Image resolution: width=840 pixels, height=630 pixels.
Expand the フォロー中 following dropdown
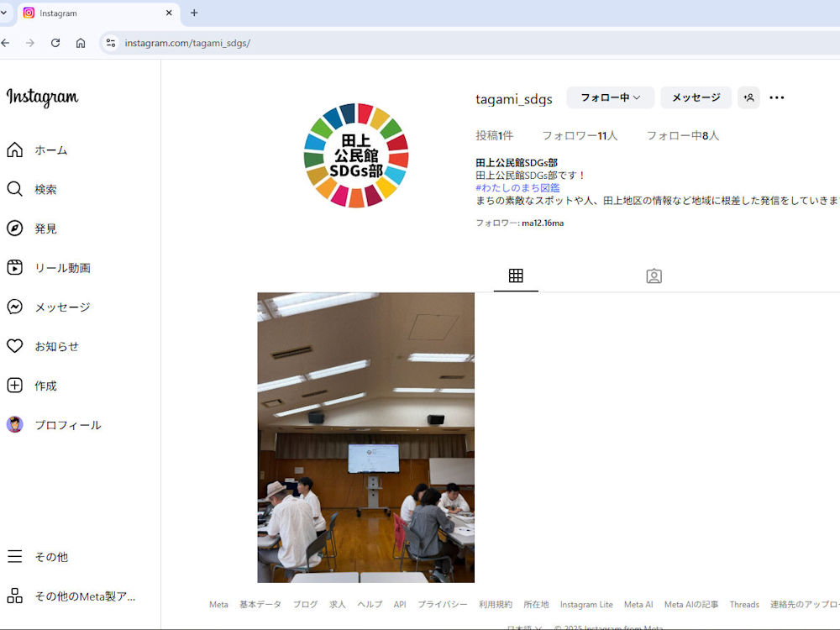(x=610, y=97)
